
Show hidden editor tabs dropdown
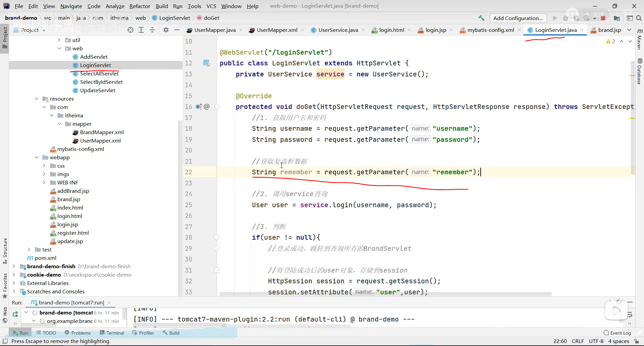click(629, 30)
